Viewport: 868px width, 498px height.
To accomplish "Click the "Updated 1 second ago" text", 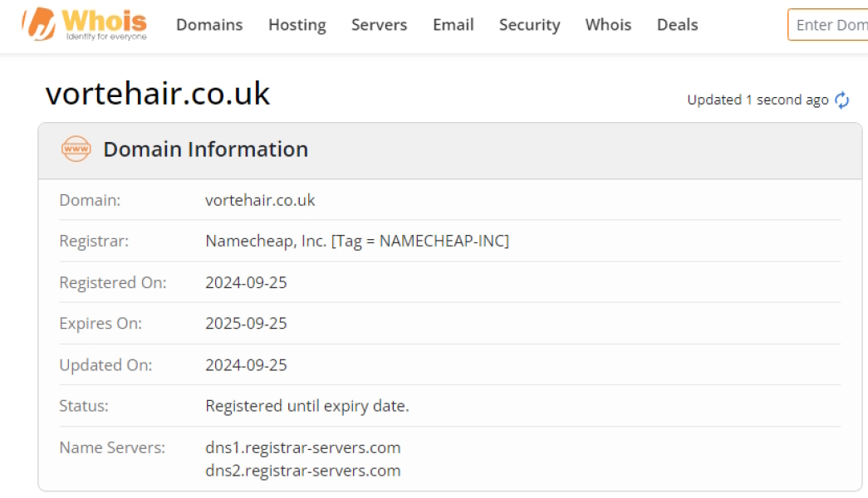I will 758,100.
